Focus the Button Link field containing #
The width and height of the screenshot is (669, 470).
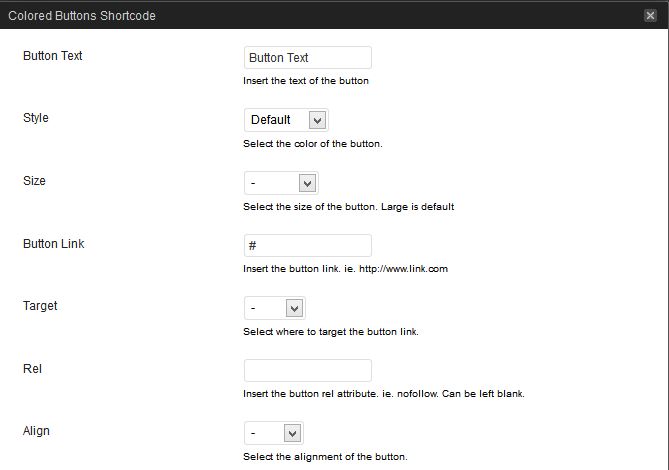[307, 245]
